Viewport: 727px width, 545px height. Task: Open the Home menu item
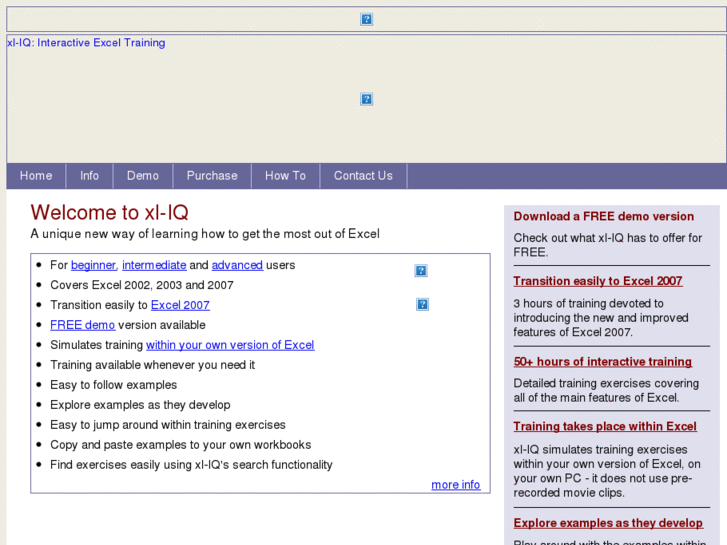[36, 176]
